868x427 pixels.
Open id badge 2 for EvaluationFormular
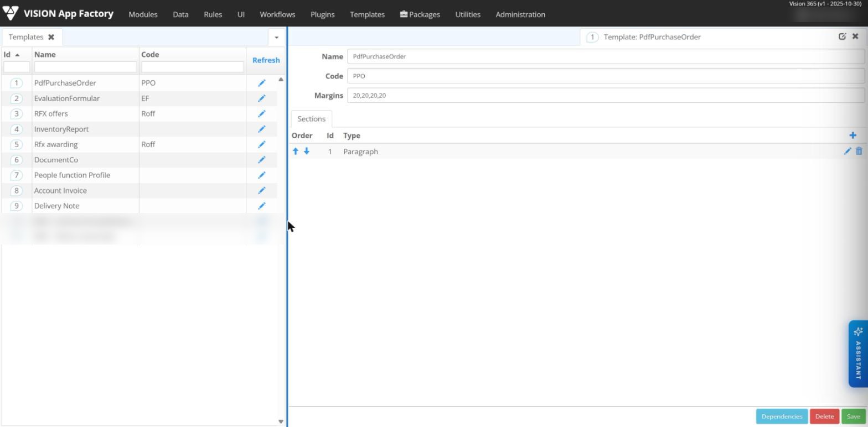pos(17,98)
